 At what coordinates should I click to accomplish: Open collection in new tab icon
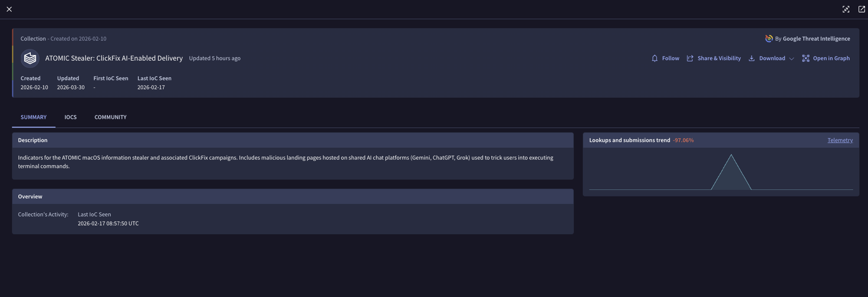[861, 9]
